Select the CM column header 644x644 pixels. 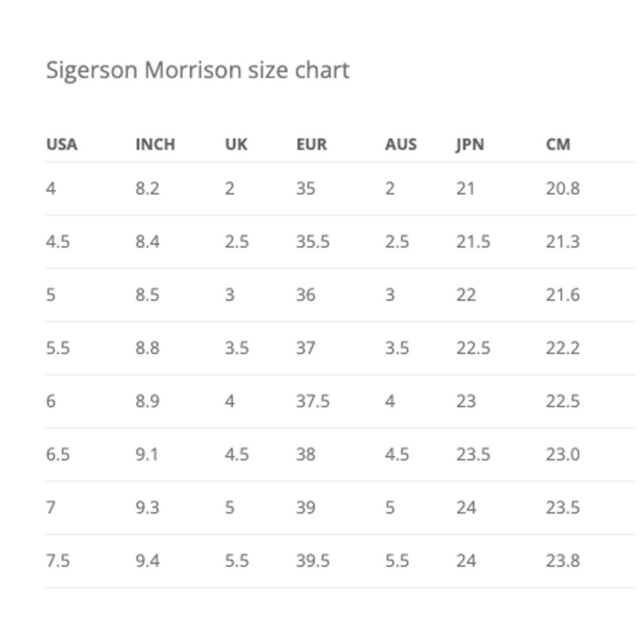pyautogui.click(x=558, y=144)
